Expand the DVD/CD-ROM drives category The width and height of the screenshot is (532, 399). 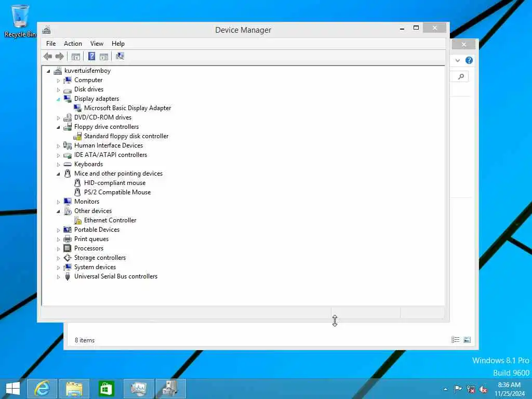coord(58,118)
